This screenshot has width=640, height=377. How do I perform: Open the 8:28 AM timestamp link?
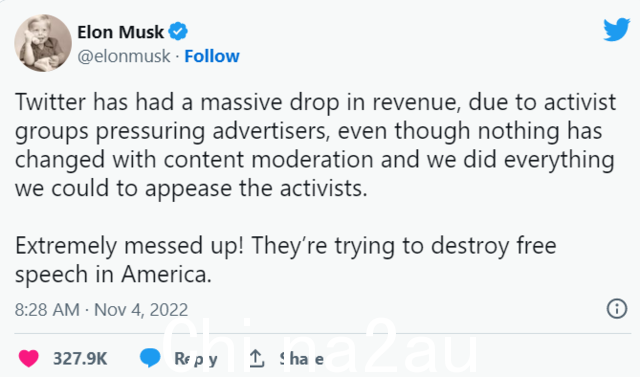coord(47,310)
